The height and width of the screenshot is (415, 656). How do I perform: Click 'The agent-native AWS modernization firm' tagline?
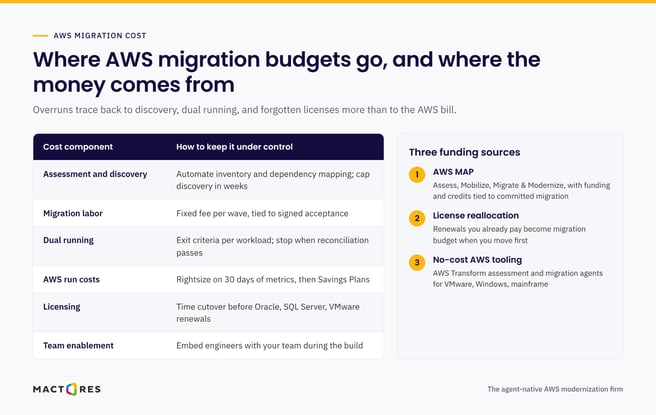pos(555,389)
